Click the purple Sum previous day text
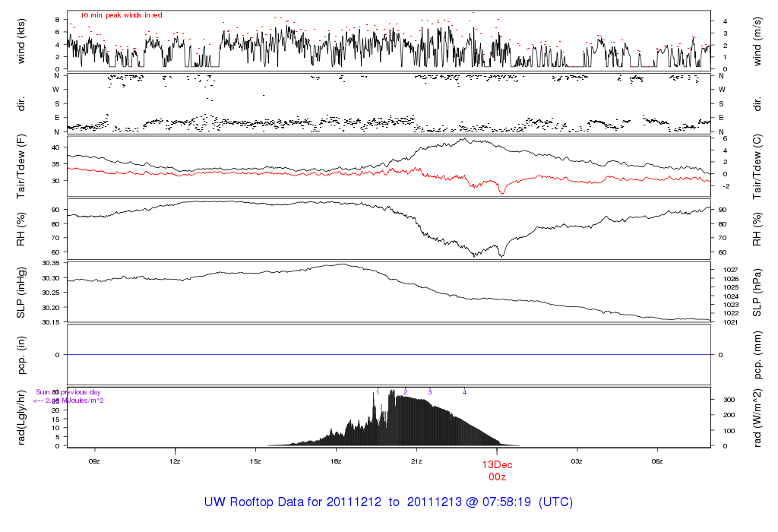The image size is (778, 532). point(68,392)
